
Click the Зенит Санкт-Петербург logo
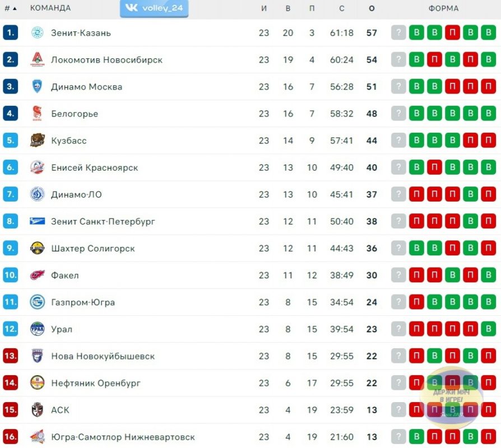pyautogui.click(x=37, y=221)
